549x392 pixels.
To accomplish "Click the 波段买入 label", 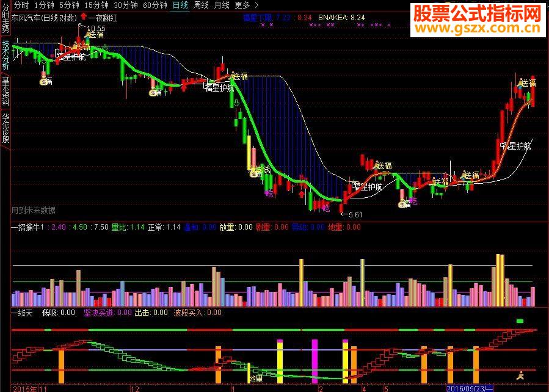I will tap(188, 313).
